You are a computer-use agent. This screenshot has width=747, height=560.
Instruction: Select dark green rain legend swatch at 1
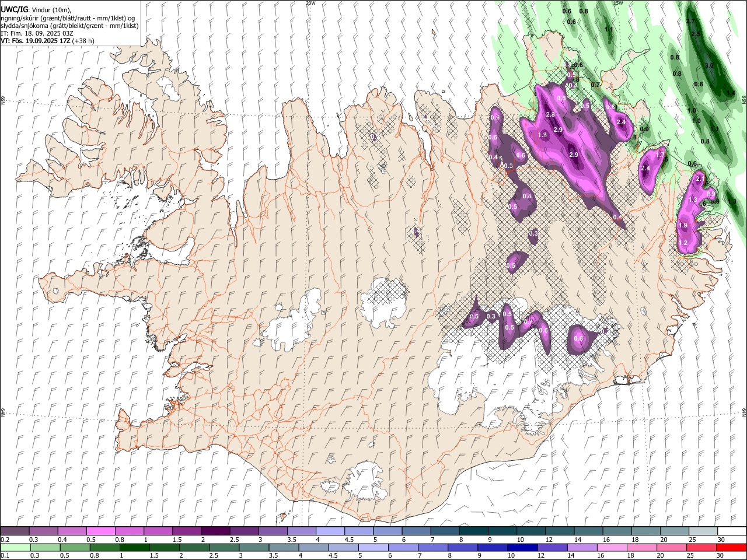tap(134, 547)
